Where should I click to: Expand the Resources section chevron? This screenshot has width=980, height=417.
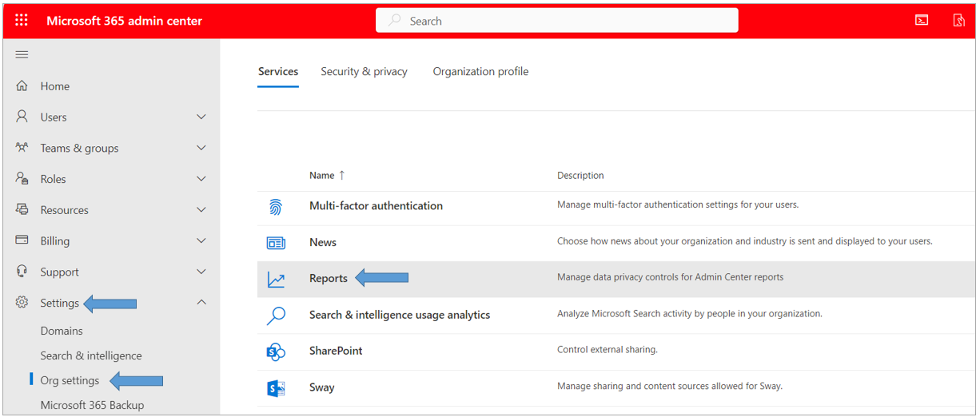click(x=201, y=210)
